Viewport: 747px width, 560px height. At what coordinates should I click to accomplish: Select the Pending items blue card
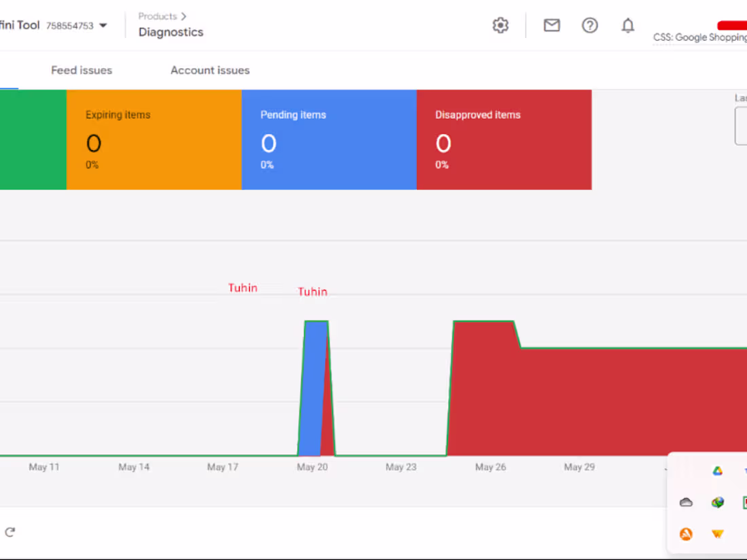pyautogui.click(x=329, y=140)
